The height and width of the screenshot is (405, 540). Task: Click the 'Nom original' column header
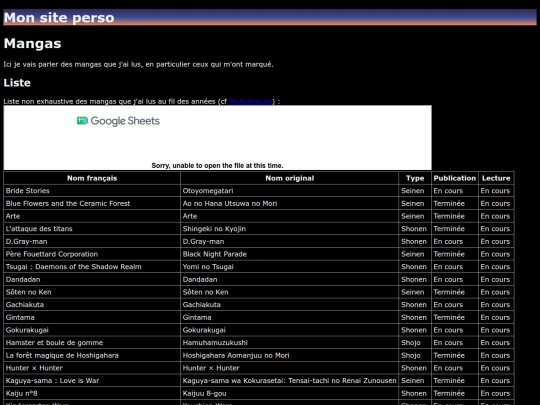coord(289,178)
